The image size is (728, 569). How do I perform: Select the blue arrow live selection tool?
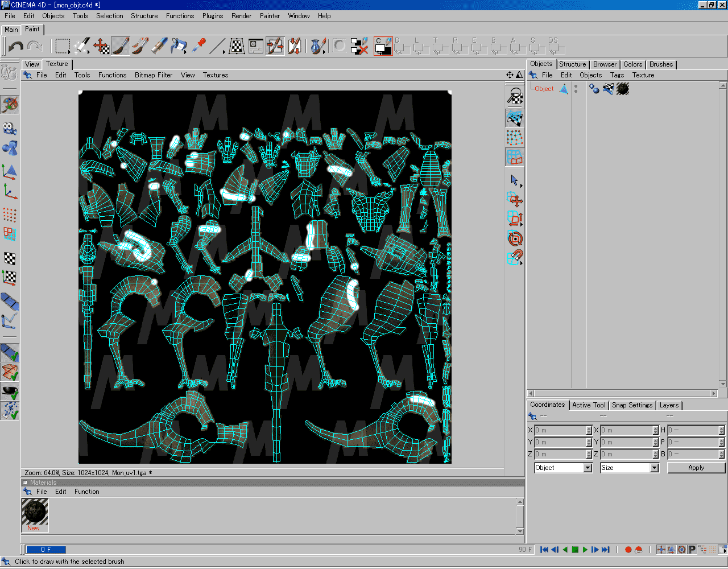point(515,180)
